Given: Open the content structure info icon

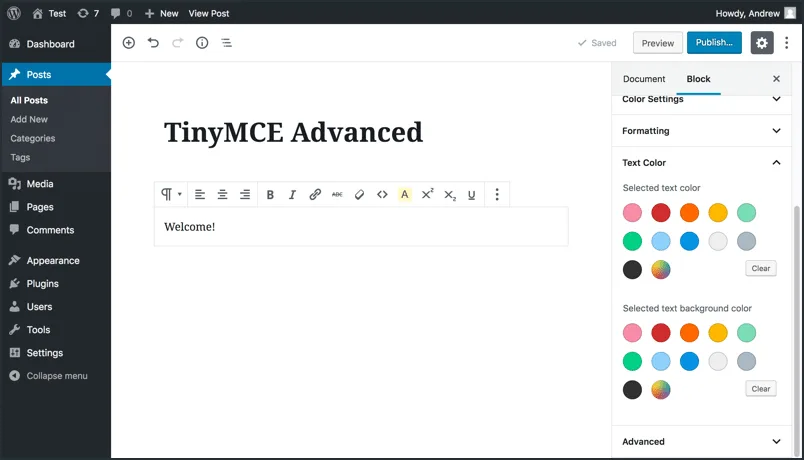Looking at the screenshot, I should [202, 43].
